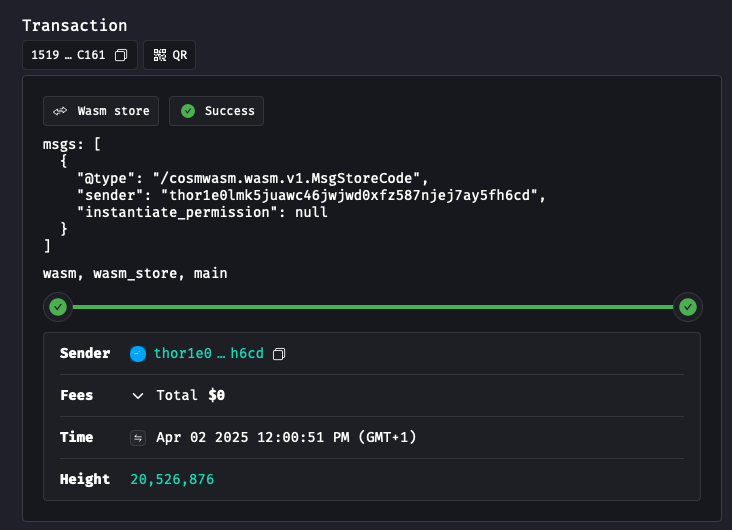Open sender address thor1e0 … h6cd
The width and height of the screenshot is (732, 530).
(x=209, y=353)
